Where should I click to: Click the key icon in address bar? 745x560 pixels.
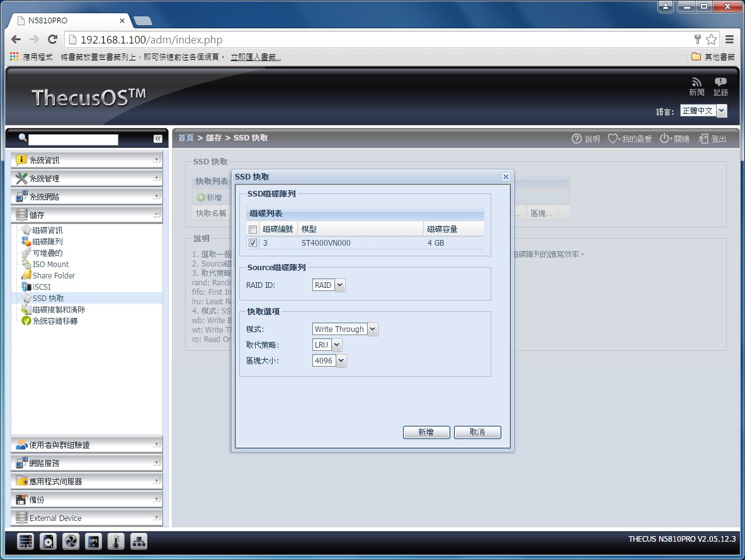[x=698, y=40]
